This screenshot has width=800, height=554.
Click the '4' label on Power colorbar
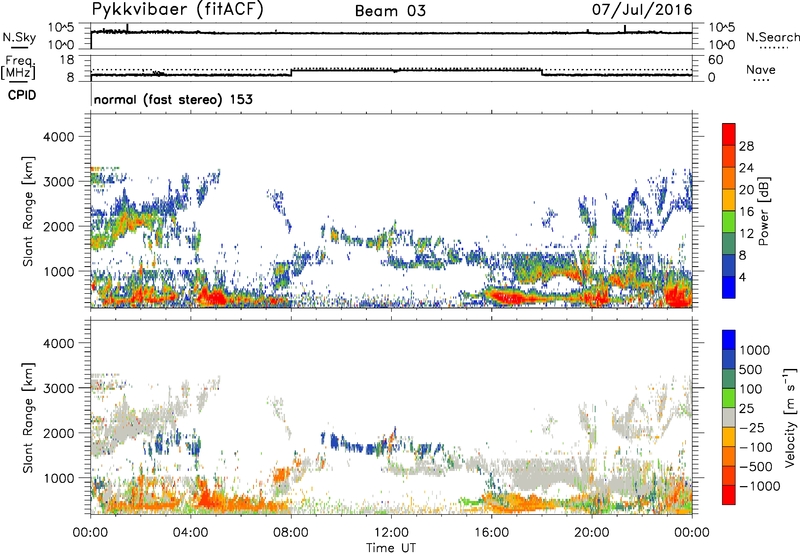(743, 277)
